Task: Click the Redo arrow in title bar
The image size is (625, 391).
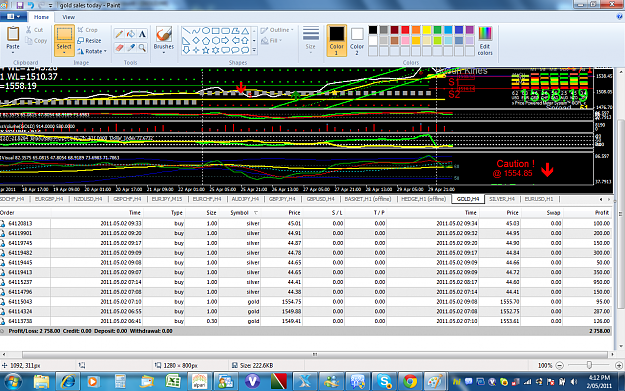Action: point(41,5)
